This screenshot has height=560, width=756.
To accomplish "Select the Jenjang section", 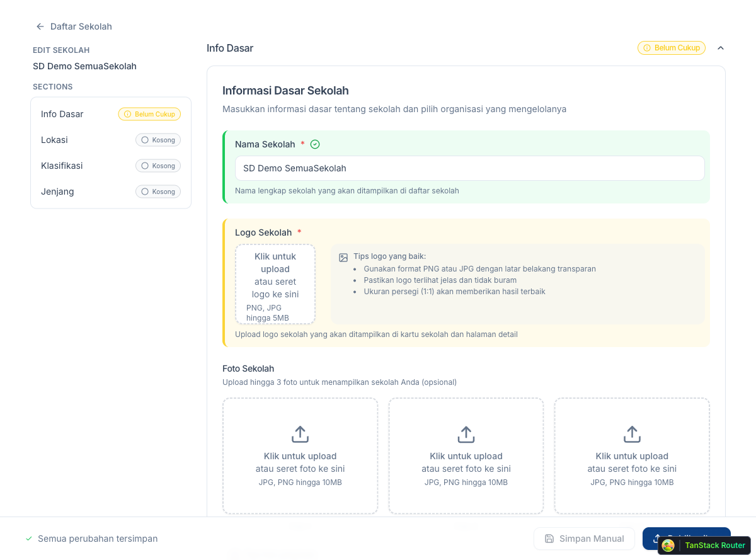I will click(57, 191).
